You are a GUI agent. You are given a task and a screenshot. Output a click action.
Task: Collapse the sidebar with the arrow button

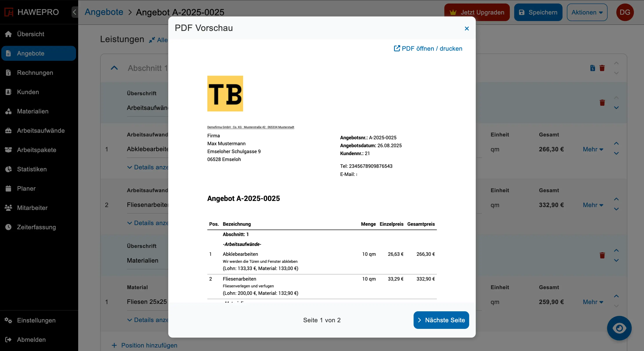pyautogui.click(x=74, y=12)
